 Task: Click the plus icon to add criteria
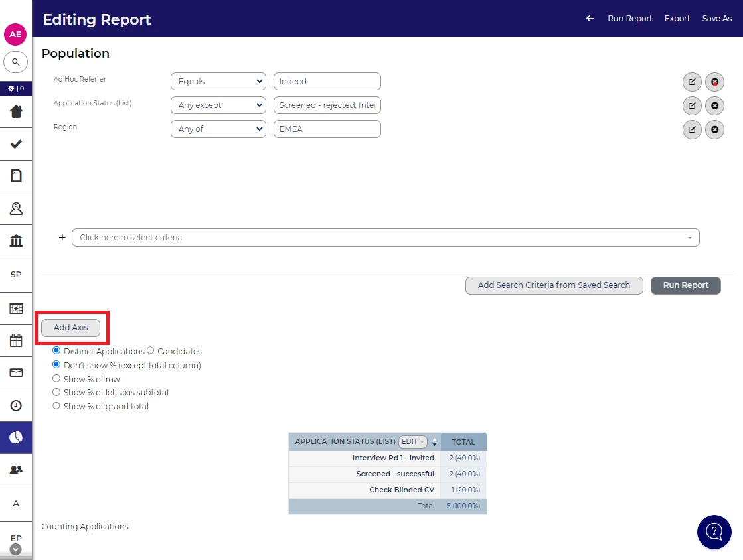click(x=62, y=237)
